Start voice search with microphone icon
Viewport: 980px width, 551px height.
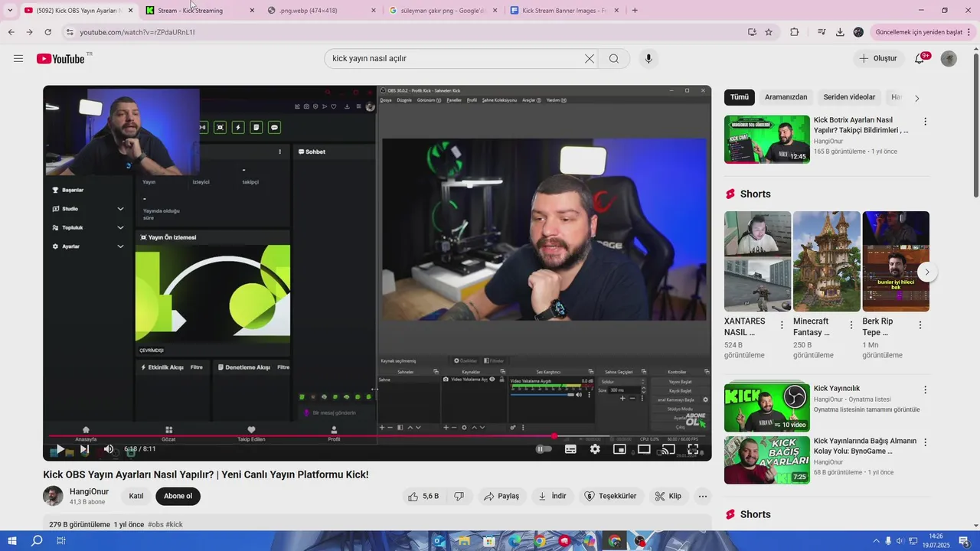(648, 59)
